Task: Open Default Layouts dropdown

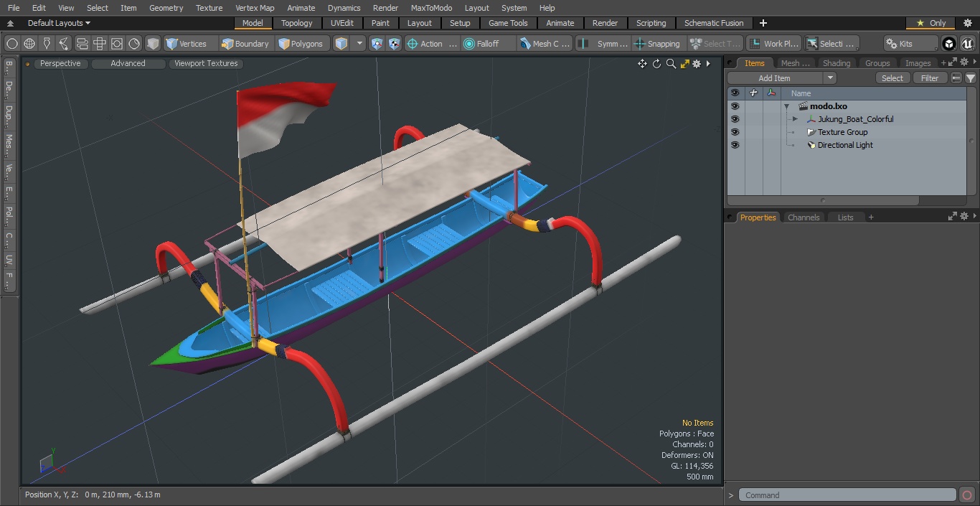Action: (59, 23)
